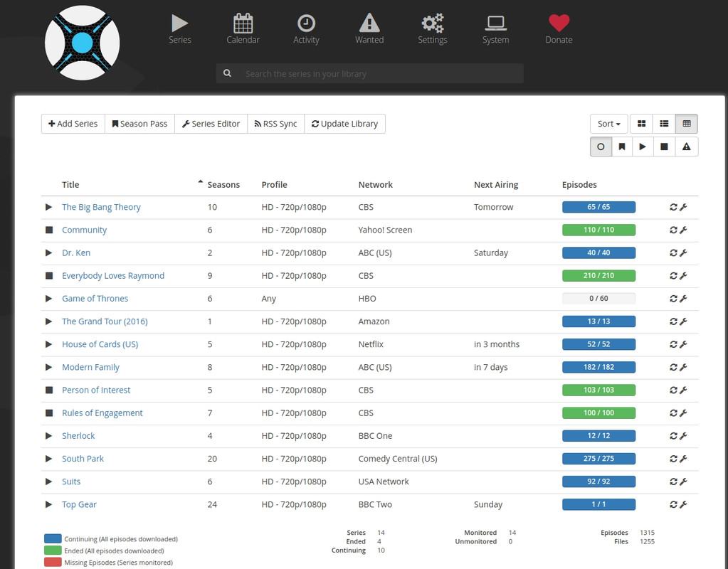This screenshot has height=569, width=728.
Task: Switch to list overview view
Action: click(x=664, y=124)
